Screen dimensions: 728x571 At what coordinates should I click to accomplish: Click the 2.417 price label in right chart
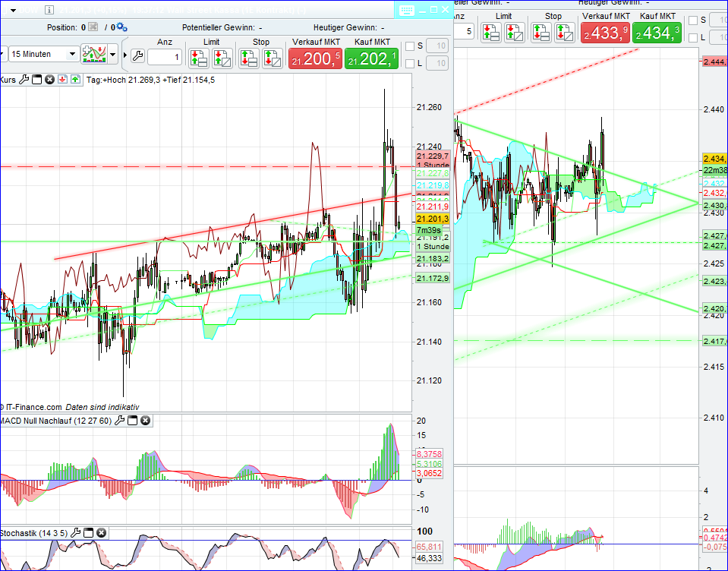point(715,341)
